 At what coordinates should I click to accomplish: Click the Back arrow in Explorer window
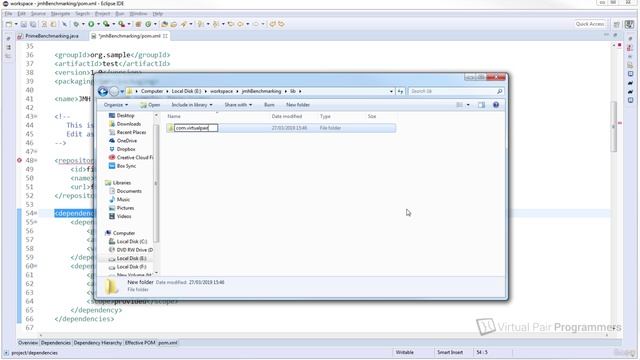click(103, 91)
